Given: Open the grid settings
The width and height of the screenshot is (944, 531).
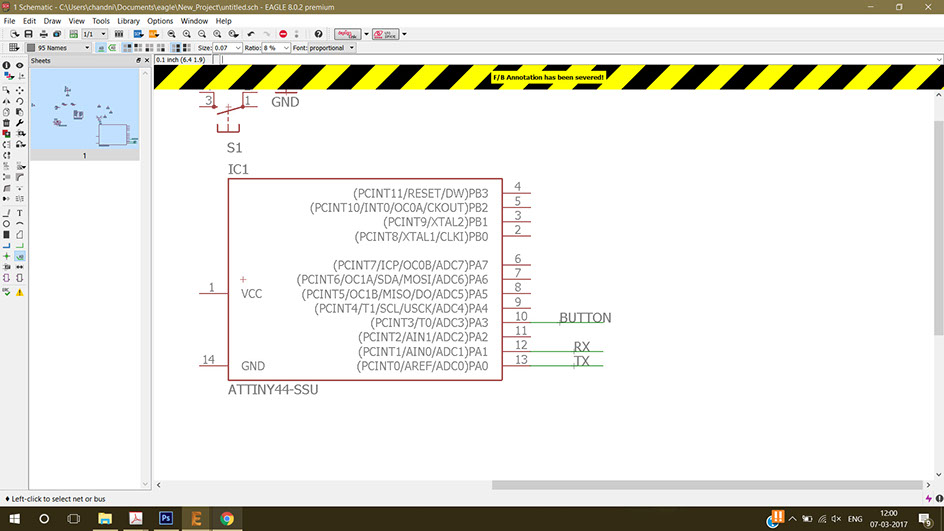Looking at the screenshot, I should point(13,48).
